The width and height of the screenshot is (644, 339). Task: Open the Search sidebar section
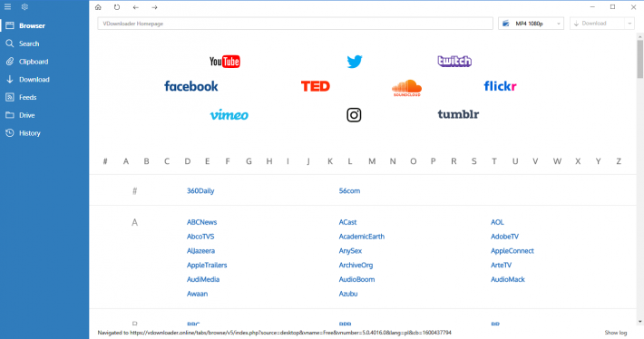click(44, 44)
